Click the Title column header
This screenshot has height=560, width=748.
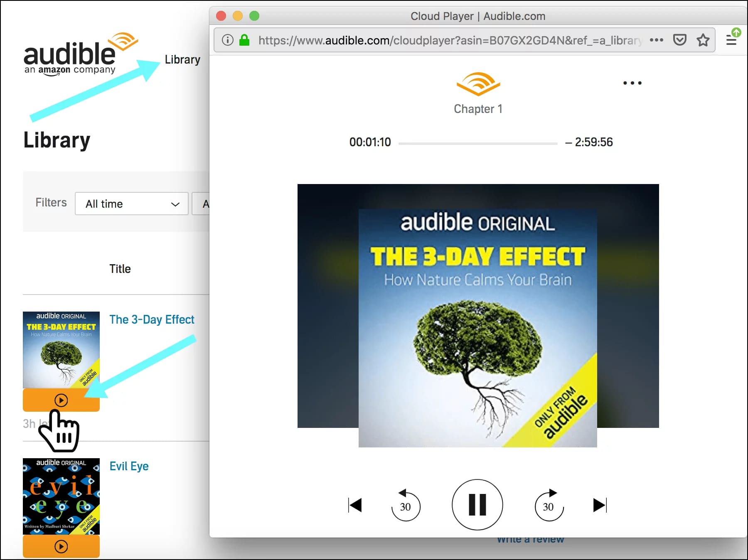click(120, 269)
